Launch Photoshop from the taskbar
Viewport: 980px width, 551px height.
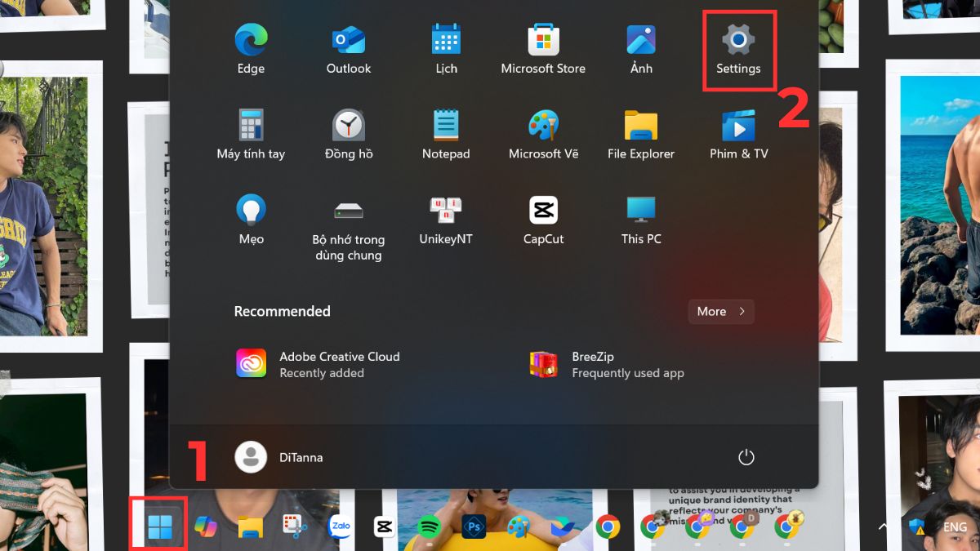point(474,527)
